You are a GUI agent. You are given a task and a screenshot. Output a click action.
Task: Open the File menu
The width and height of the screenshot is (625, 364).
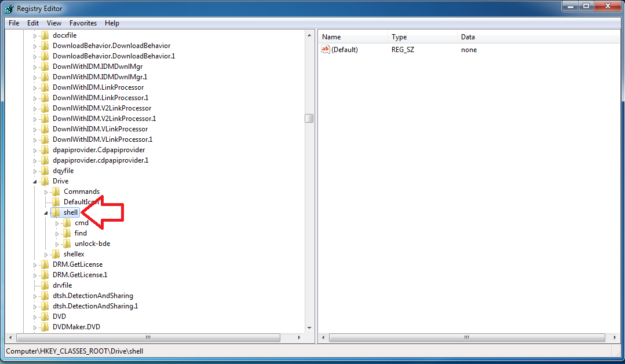(14, 23)
